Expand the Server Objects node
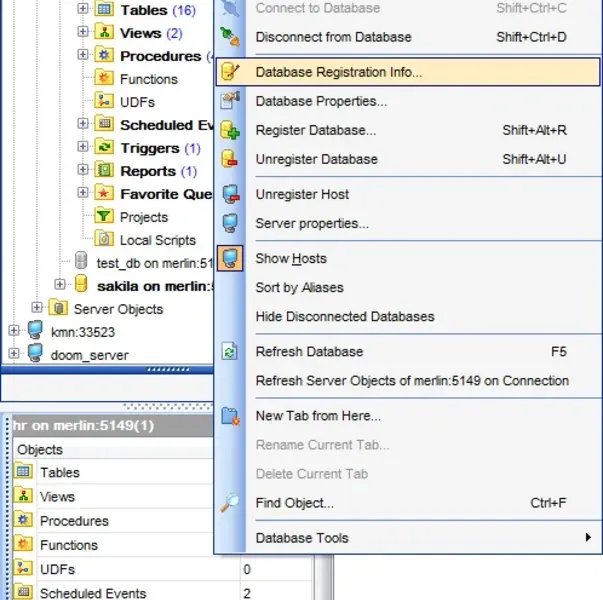 pos(37,307)
